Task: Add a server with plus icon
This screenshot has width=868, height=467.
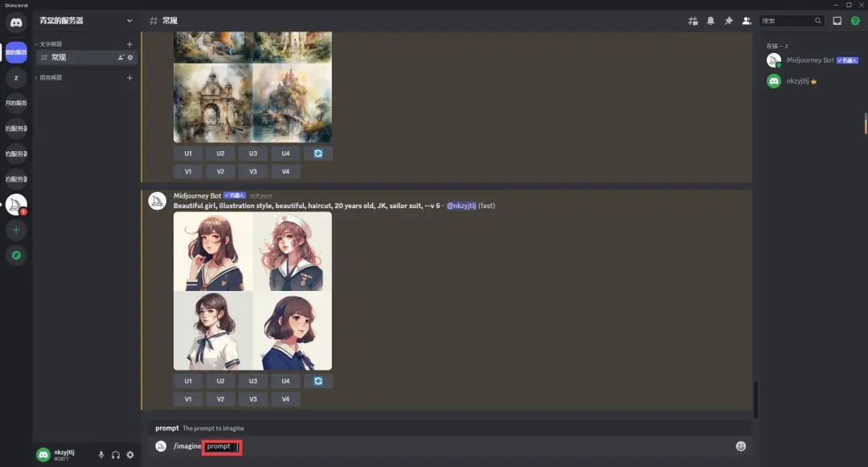Action: [16, 230]
